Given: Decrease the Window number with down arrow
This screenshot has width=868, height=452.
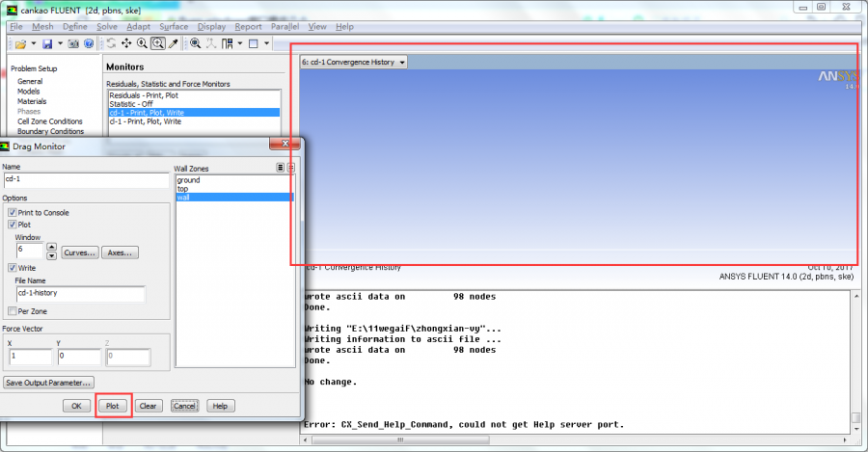Looking at the screenshot, I should [x=51, y=255].
